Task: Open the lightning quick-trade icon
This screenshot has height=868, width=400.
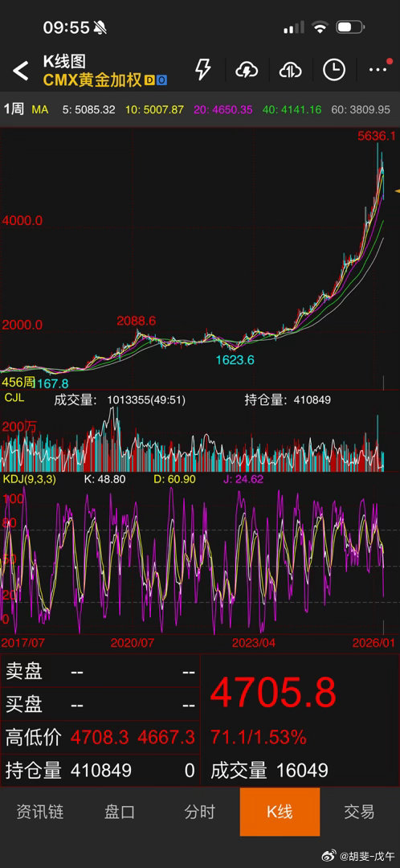Action: click(x=203, y=70)
